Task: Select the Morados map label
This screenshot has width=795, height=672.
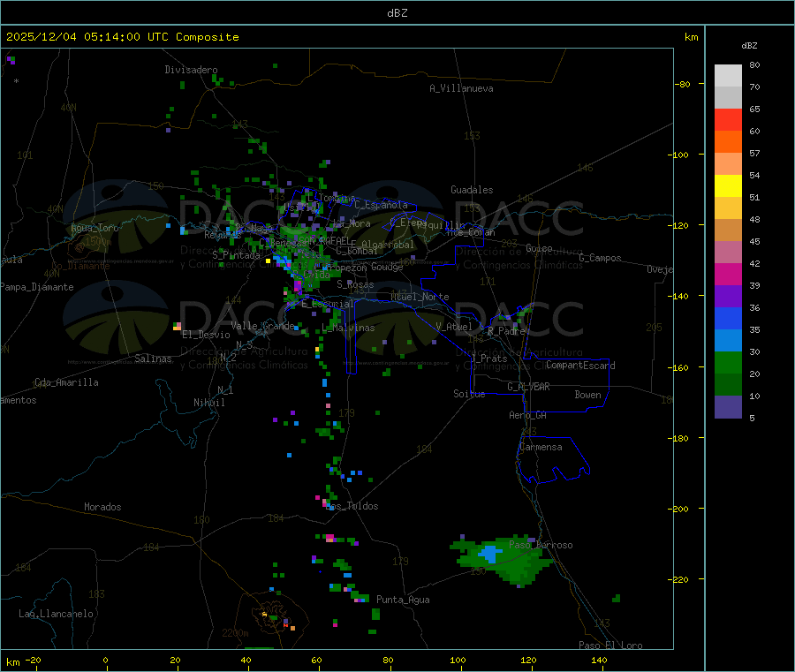Action: pos(102,507)
